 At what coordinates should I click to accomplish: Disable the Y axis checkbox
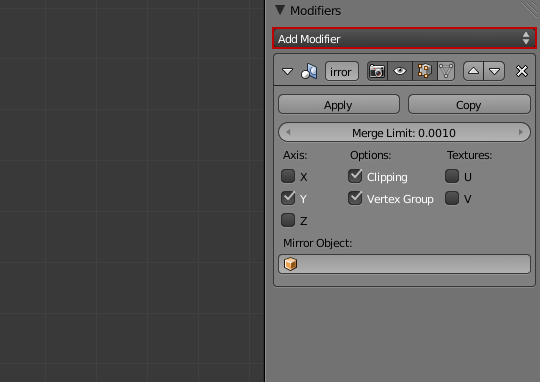point(288,198)
